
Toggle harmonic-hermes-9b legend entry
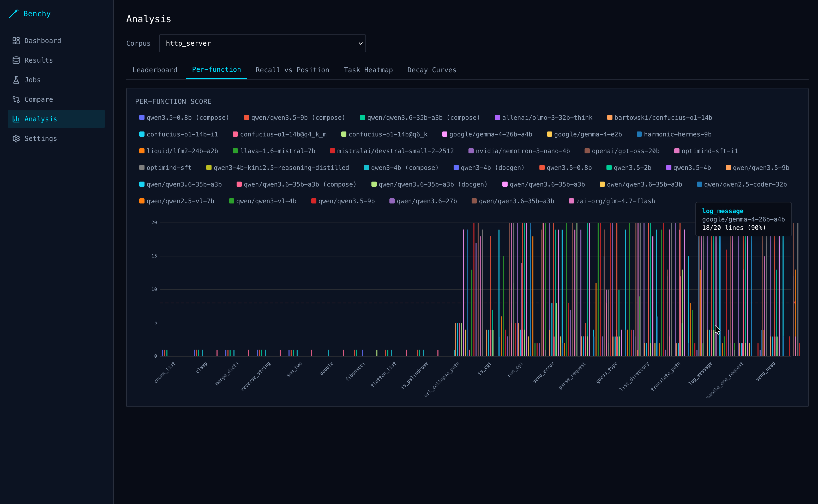pyautogui.click(x=674, y=134)
